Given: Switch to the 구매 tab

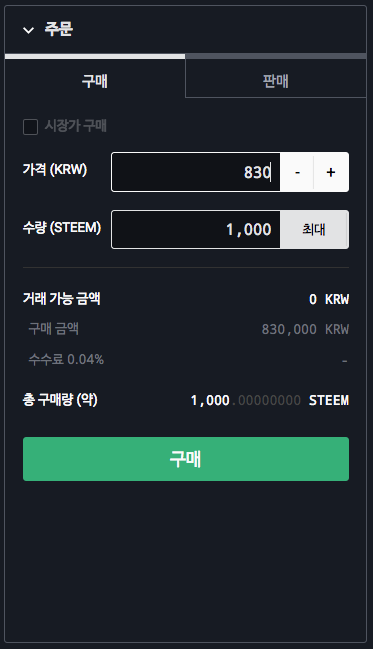Looking at the screenshot, I should click(95, 81).
